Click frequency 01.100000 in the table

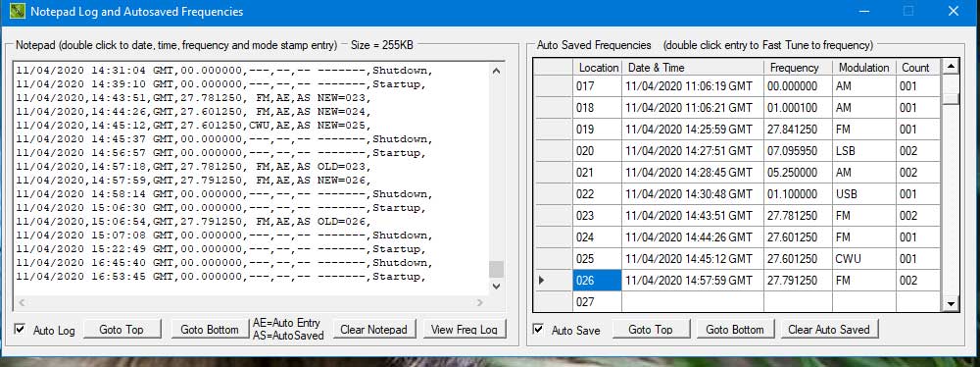[798, 194]
